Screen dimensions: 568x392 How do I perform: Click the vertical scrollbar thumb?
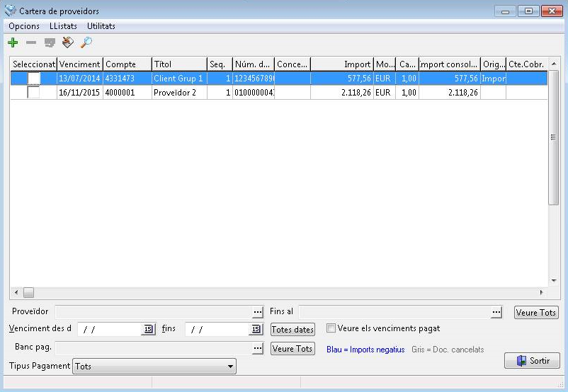(554, 137)
